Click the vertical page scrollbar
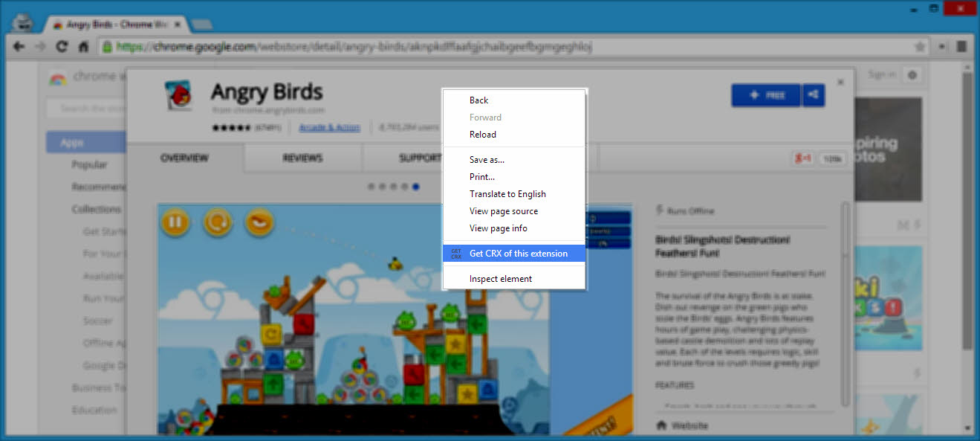The width and height of the screenshot is (980, 441). tap(967, 223)
